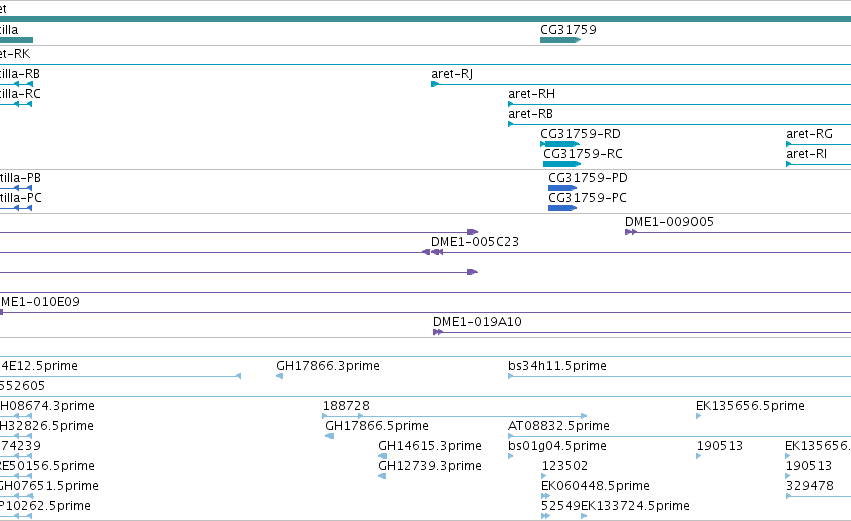
Task: Click the tilla-RB transcript label
Action: point(20,74)
